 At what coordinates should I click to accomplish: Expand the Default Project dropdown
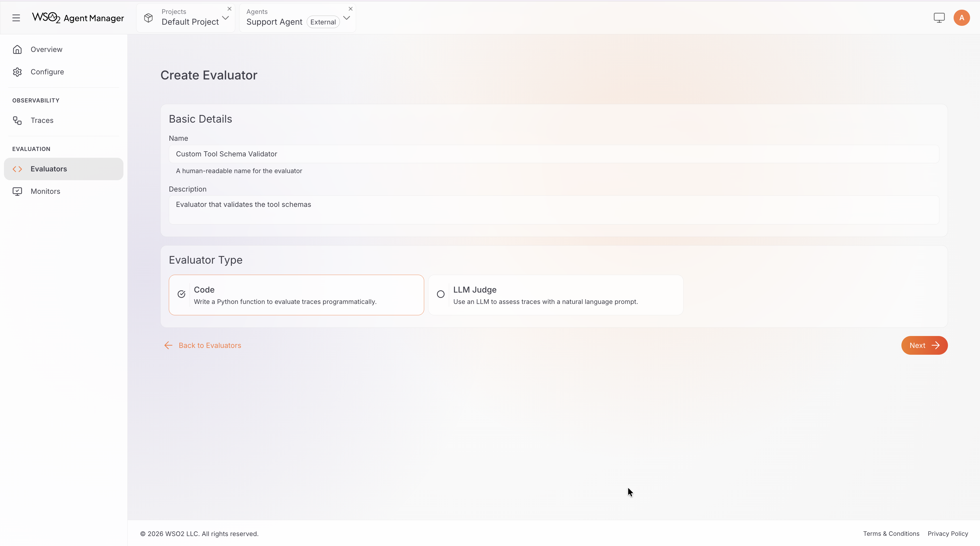pos(225,18)
